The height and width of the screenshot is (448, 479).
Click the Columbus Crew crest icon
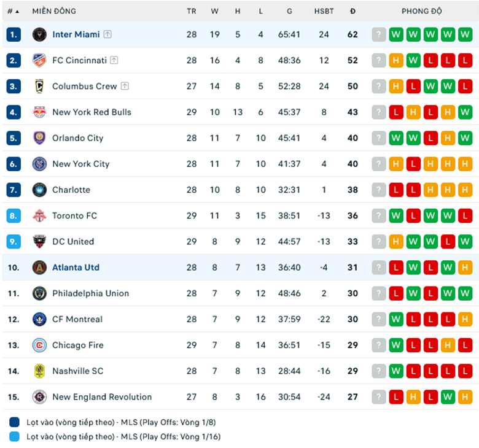click(x=39, y=87)
